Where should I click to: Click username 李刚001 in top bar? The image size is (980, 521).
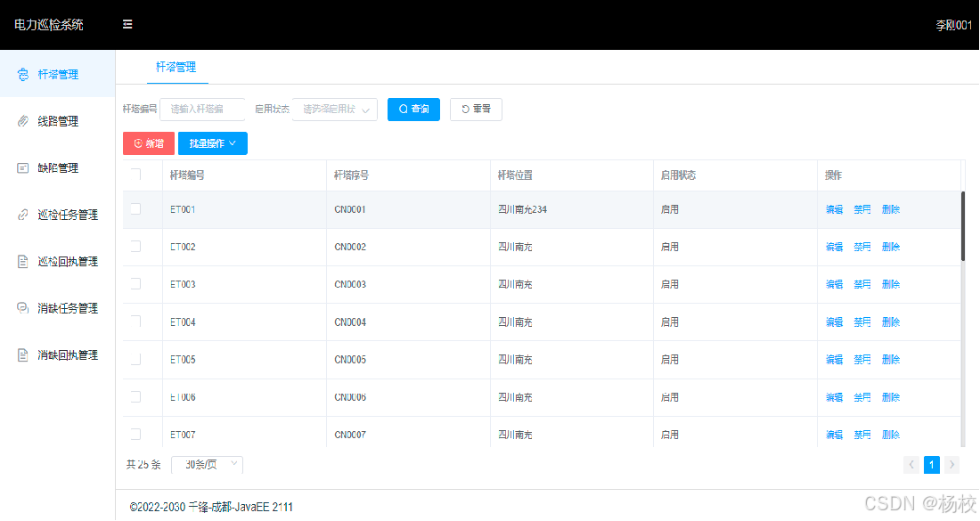[954, 25]
